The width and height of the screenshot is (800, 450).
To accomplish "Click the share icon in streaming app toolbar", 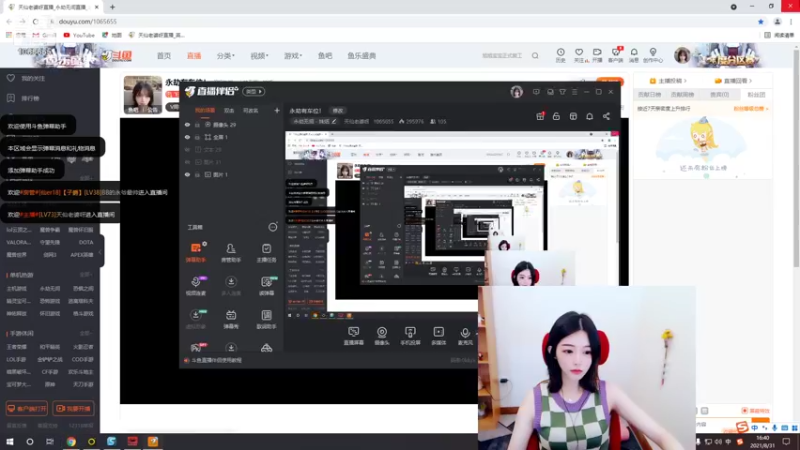I will pyautogui.click(x=606, y=116).
